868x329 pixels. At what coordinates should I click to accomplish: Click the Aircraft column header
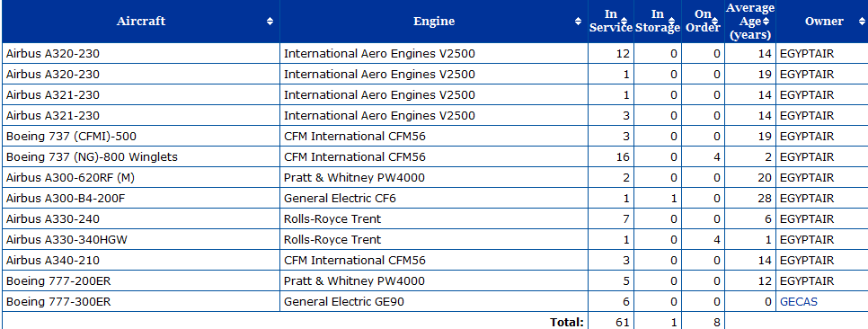coord(140,22)
